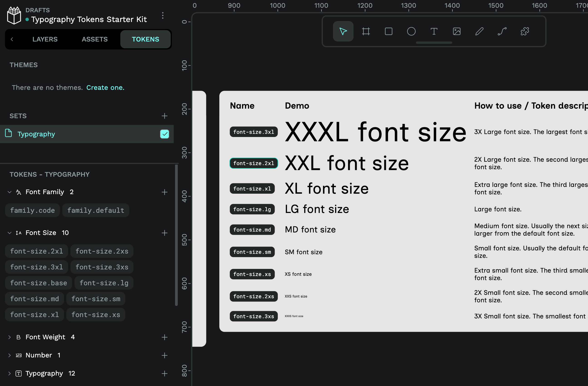The width and height of the screenshot is (588, 386).
Task: Toggle the Typography set checkbox
Action: (164, 134)
